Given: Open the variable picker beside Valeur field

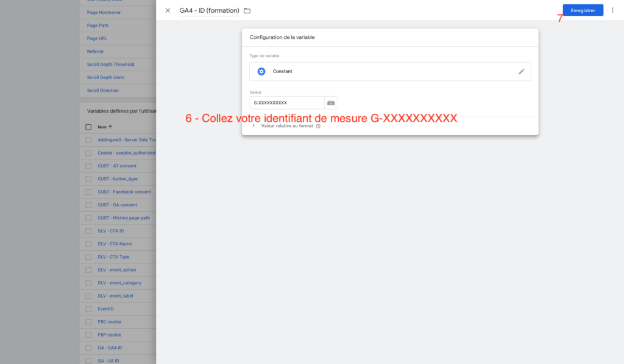Looking at the screenshot, I should (x=331, y=103).
